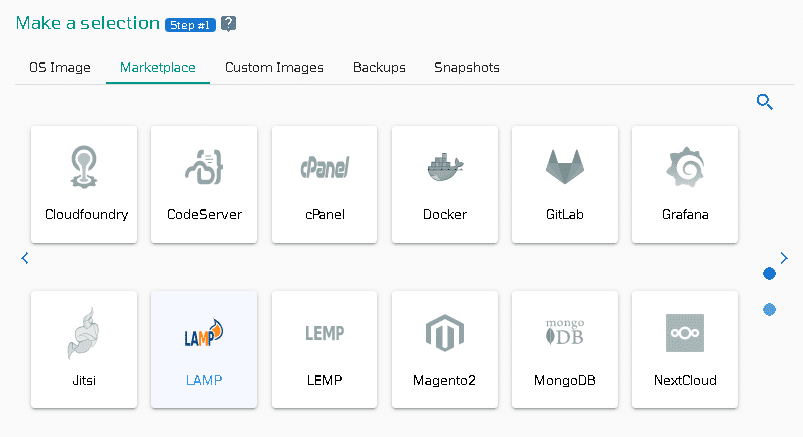Click the highlighted LAMP logo

point(204,333)
